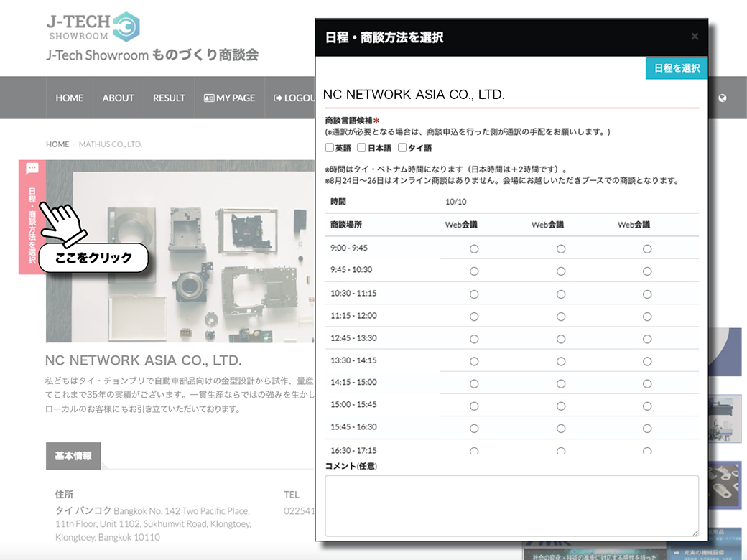The width and height of the screenshot is (747, 560).
Task: Select third Web会議 radio for 9:45 - 10:30
Action: [x=647, y=271]
